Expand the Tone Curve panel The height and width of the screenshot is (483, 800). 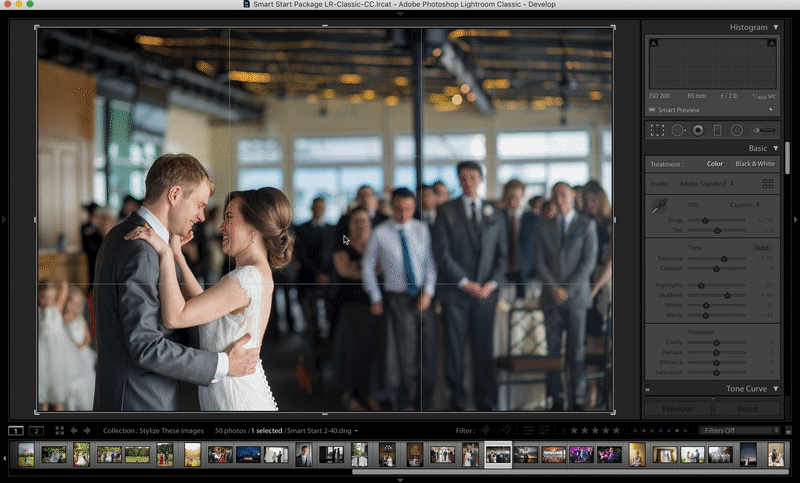coord(775,388)
